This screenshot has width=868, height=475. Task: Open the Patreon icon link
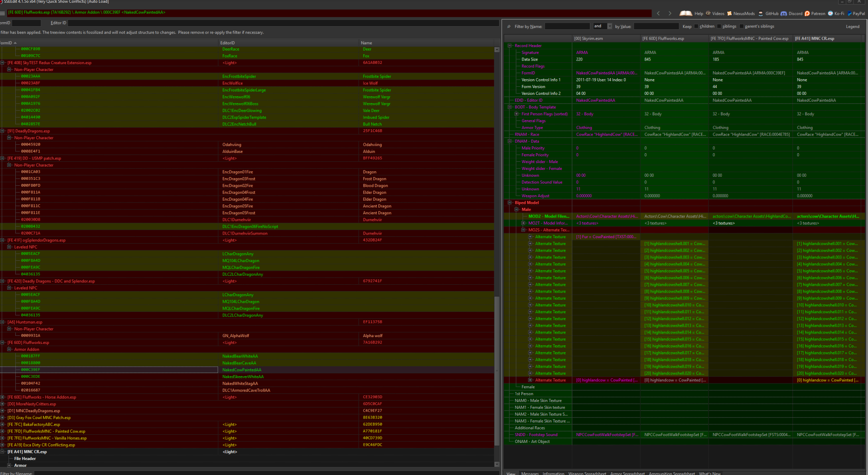pyautogui.click(x=807, y=14)
